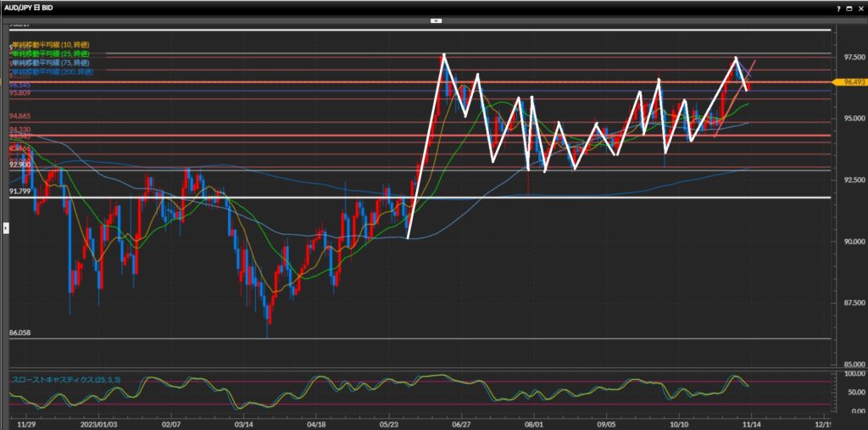Click the 06/27 date on time axis
The height and width of the screenshot is (430, 868).
pyautogui.click(x=462, y=421)
